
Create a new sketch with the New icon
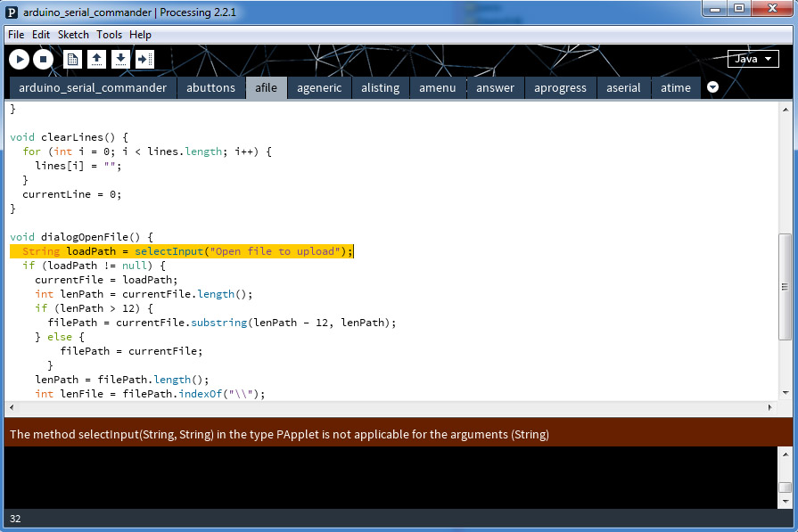coord(73,60)
